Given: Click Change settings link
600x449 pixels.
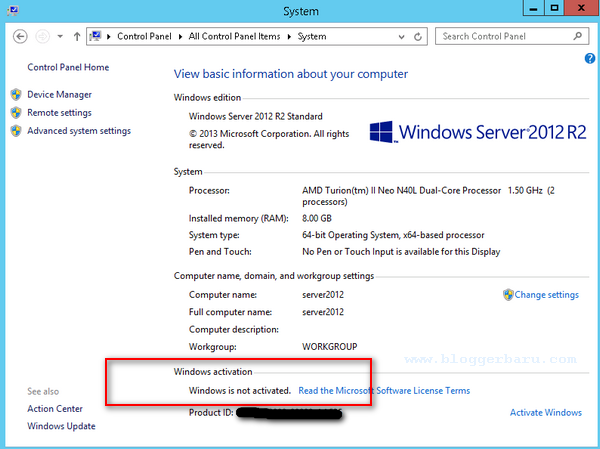Looking at the screenshot, I should click(x=546, y=295).
